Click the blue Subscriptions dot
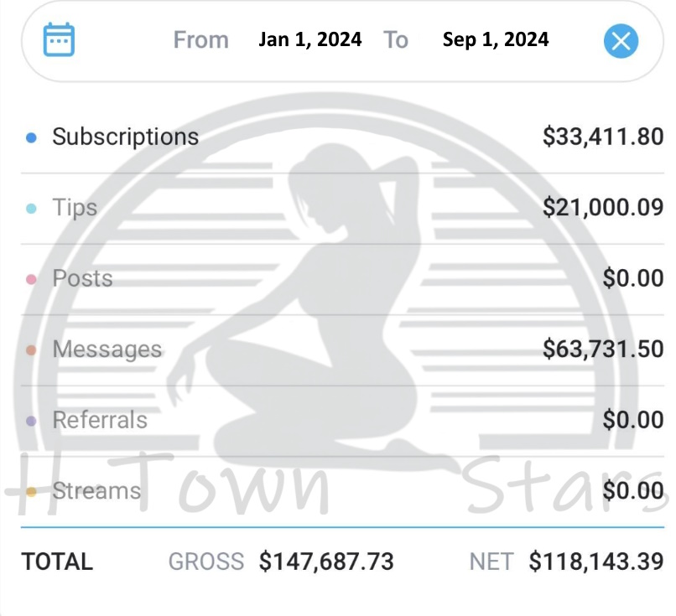676x616 pixels. point(31,137)
